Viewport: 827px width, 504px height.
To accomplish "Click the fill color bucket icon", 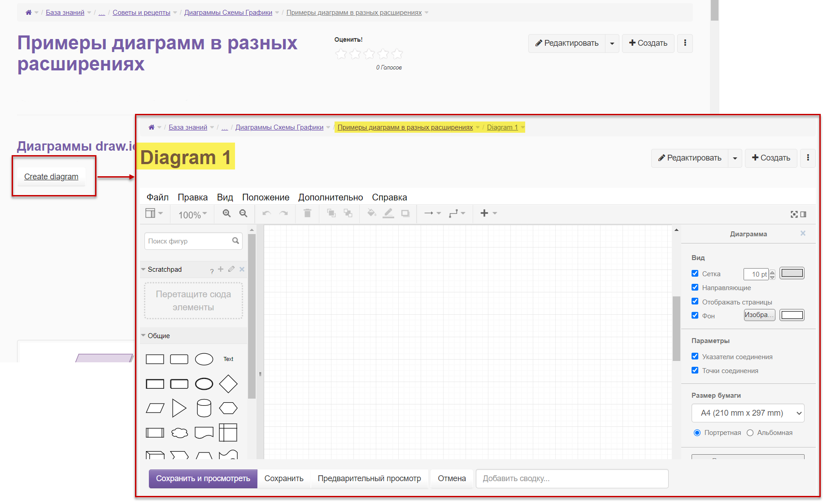I will 371,213.
